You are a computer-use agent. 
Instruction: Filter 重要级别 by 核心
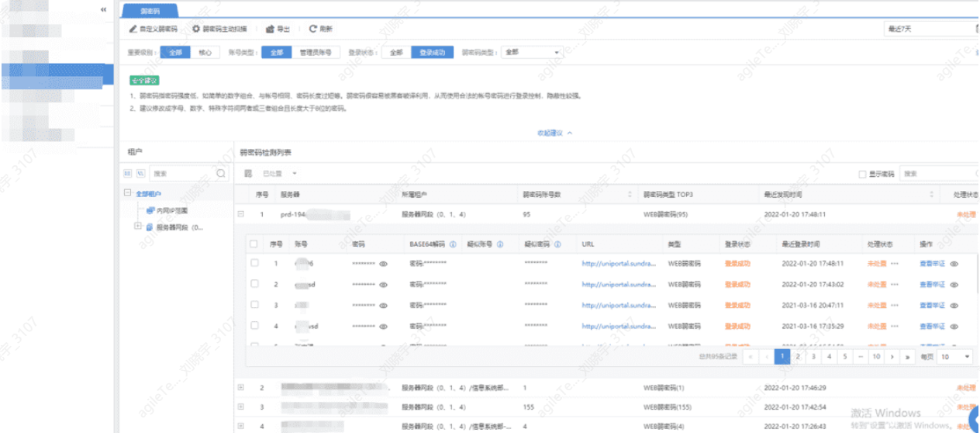click(x=204, y=53)
